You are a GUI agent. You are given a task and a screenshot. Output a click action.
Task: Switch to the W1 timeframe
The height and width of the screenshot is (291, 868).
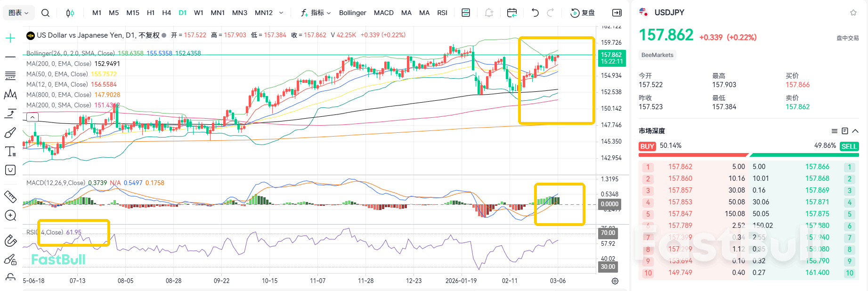point(199,13)
